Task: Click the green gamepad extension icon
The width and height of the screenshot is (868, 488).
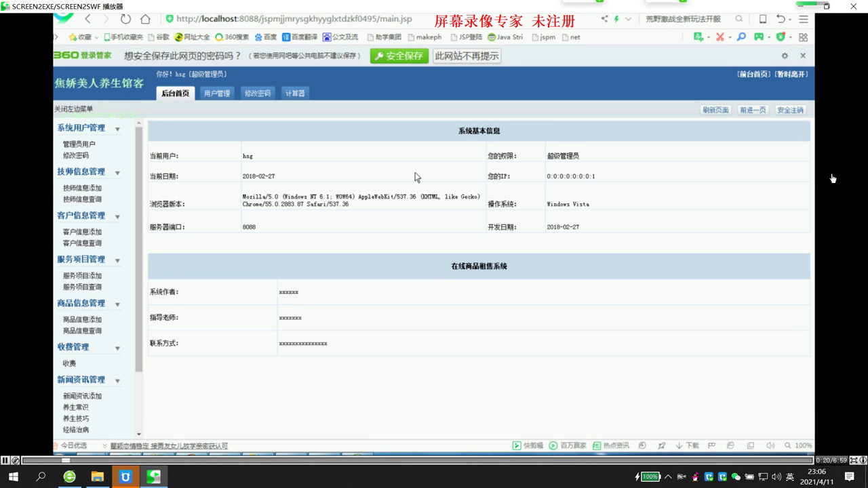Action: 759,37
